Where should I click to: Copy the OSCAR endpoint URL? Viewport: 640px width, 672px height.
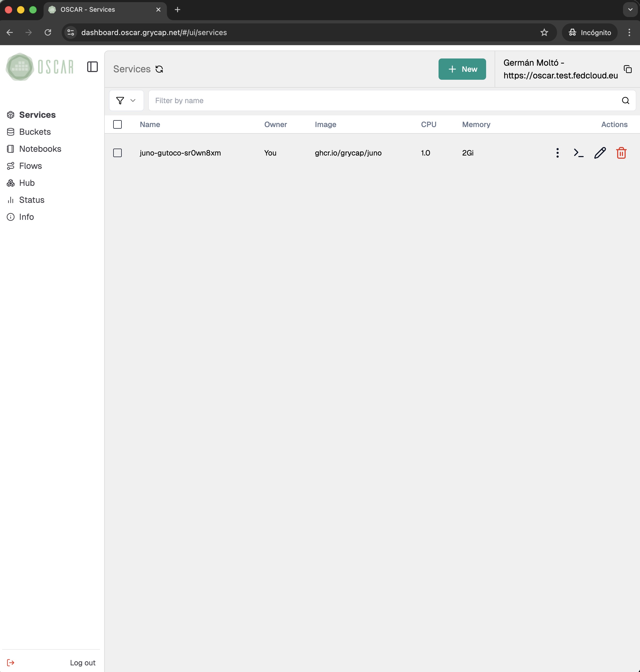click(628, 69)
